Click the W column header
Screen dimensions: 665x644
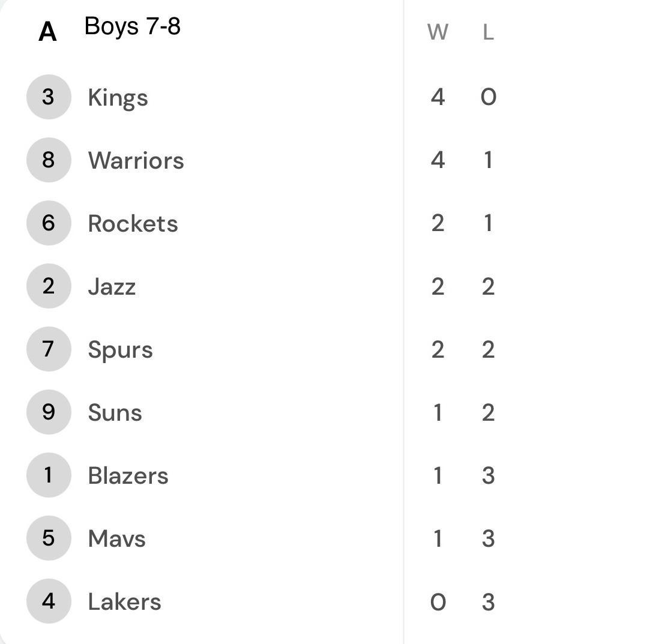[438, 32]
